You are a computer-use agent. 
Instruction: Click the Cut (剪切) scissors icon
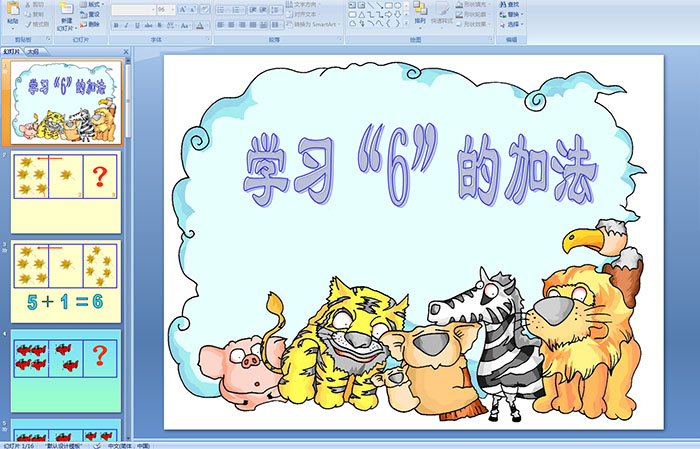coord(28,5)
